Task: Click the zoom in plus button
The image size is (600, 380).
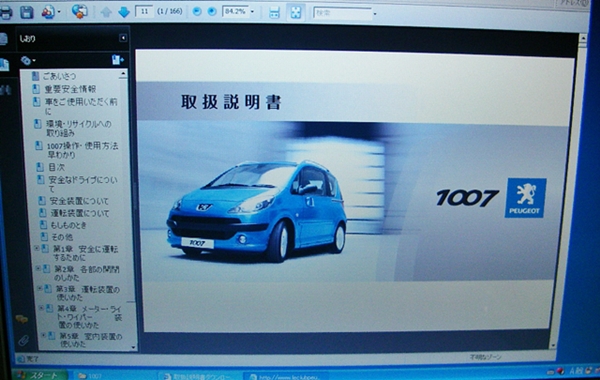Action: tap(212, 11)
